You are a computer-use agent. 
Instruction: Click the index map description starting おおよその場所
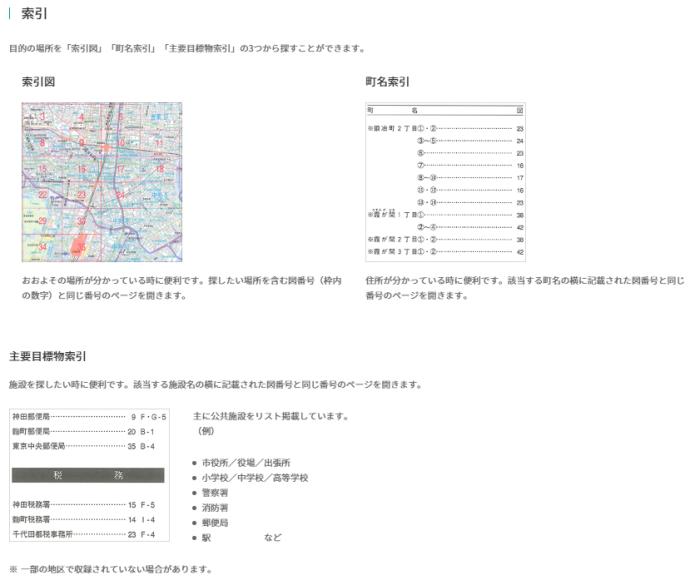pos(182,288)
